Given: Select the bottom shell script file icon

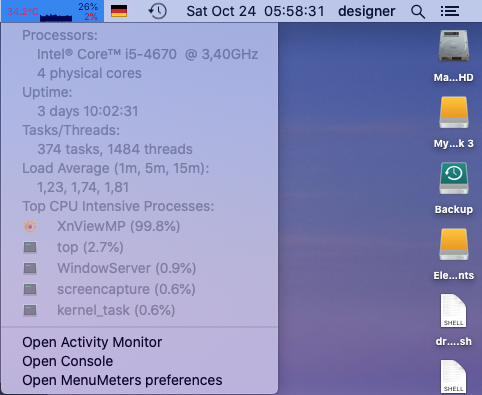Looking at the screenshot, I should [x=453, y=377].
